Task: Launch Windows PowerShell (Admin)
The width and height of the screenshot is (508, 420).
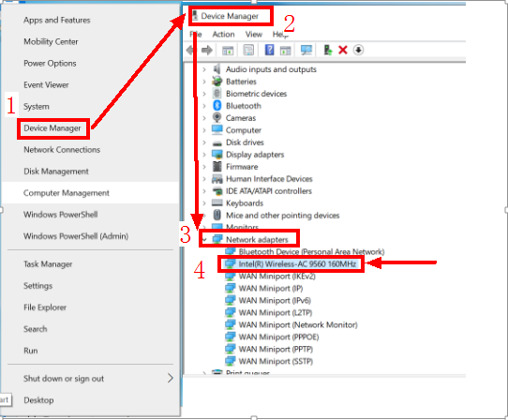Action: click(x=76, y=236)
